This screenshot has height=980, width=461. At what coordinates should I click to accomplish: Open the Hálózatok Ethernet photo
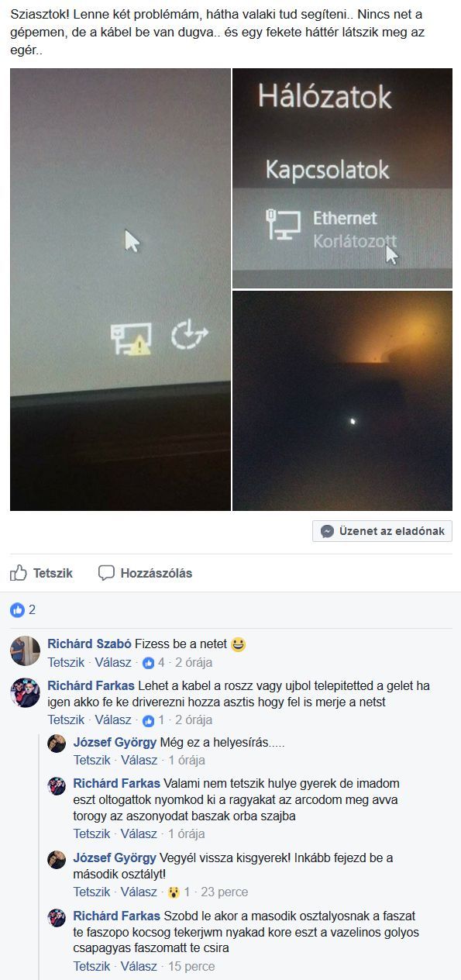coord(342,178)
